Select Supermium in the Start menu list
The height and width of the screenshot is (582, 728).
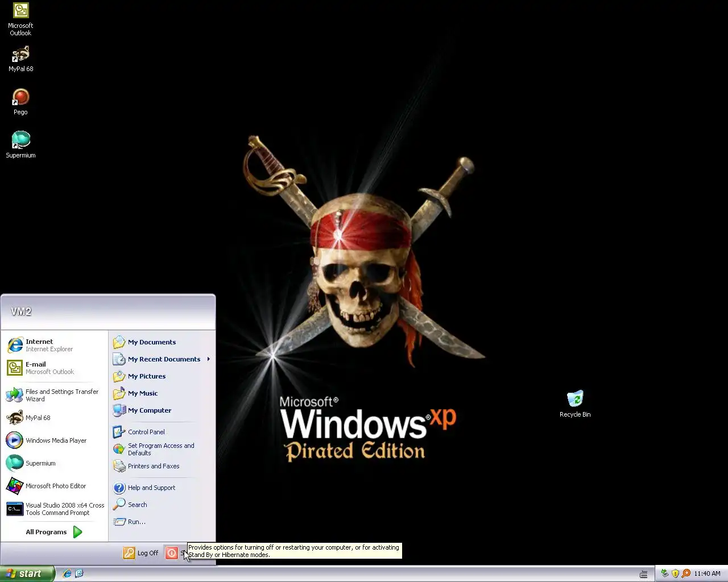click(55, 463)
